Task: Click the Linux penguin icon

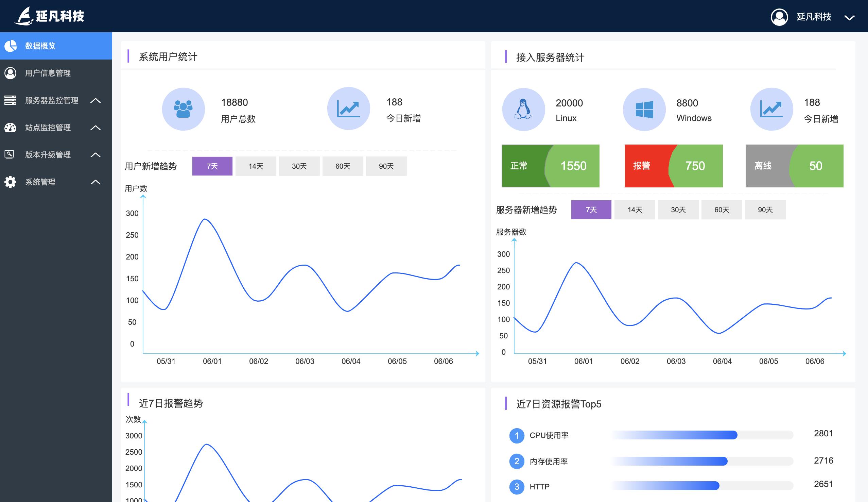Action: pos(523,109)
